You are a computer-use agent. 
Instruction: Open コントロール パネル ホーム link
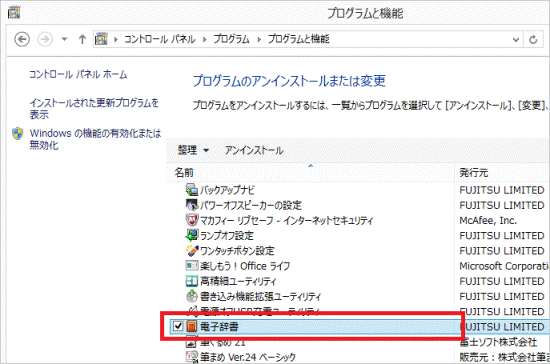coord(78,74)
